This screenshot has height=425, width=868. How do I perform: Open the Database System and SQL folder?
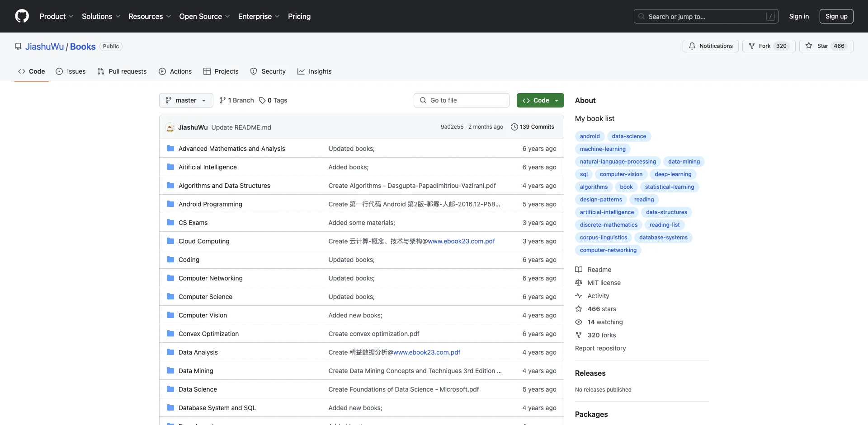(217, 408)
